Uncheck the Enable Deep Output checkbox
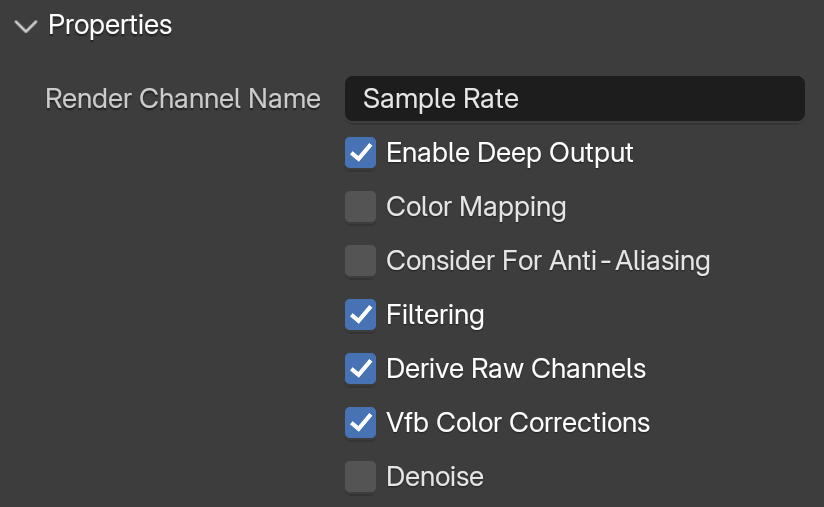 click(x=360, y=152)
